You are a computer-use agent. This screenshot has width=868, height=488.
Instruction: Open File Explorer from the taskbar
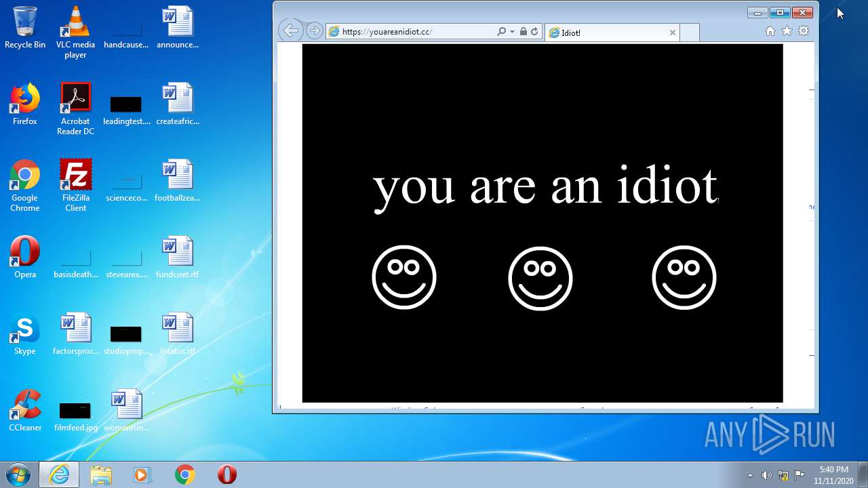[101, 474]
